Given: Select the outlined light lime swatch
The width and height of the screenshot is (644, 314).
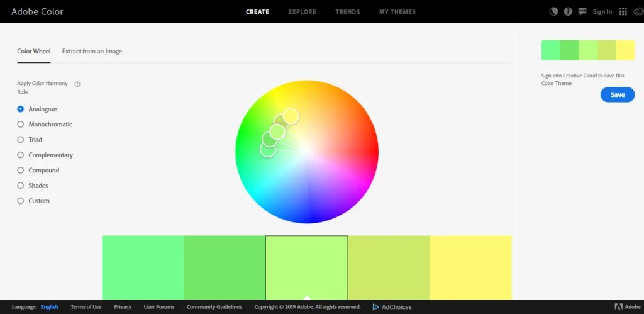Looking at the screenshot, I should 307,267.
